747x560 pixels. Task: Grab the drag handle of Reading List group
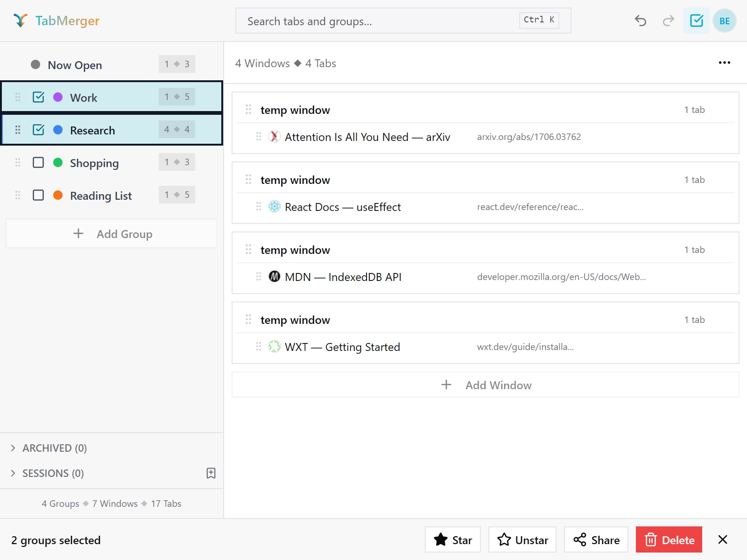(18, 195)
